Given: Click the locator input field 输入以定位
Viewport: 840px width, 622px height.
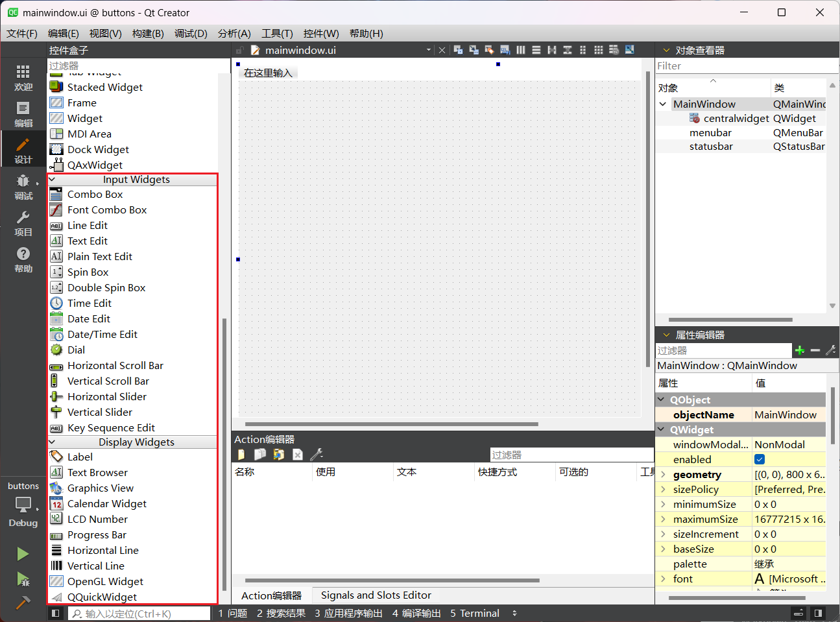Looking at the screenshot, I should pyautogui.click(x=139, y=614).
